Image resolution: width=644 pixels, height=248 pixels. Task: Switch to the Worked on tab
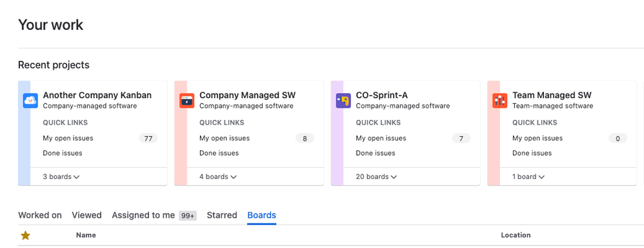pos(40,215)
